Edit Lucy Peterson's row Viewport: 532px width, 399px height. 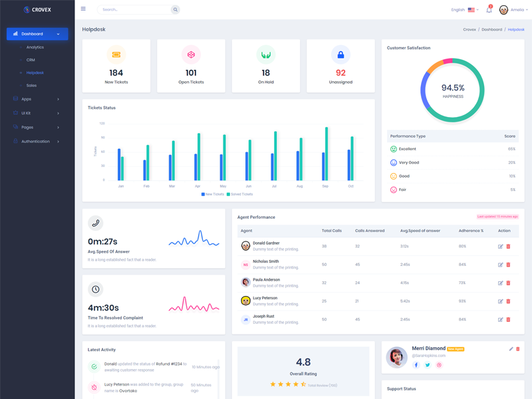pyautogui.click(x=501, y=301)
